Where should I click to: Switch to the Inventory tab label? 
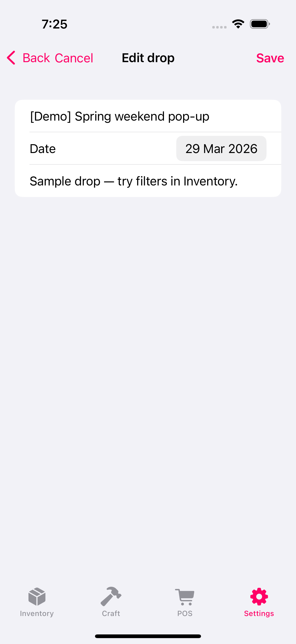tap(37, 613)
